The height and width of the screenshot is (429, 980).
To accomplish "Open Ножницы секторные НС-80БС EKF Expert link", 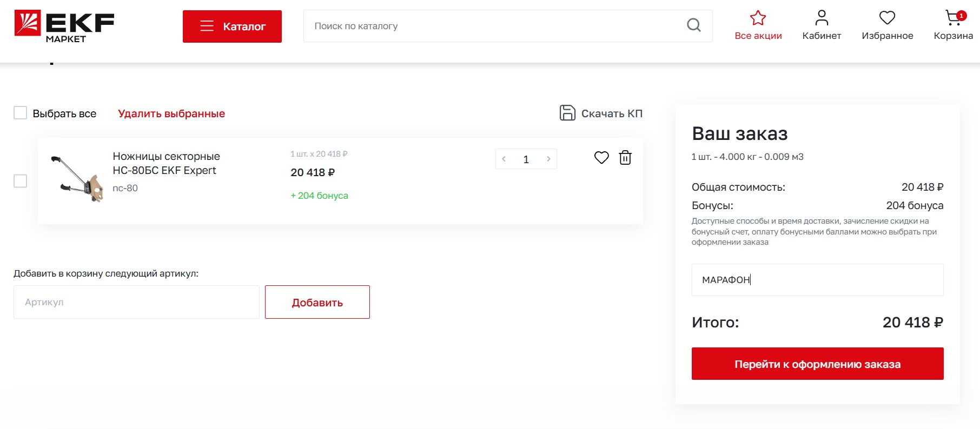I will (166, 163).
